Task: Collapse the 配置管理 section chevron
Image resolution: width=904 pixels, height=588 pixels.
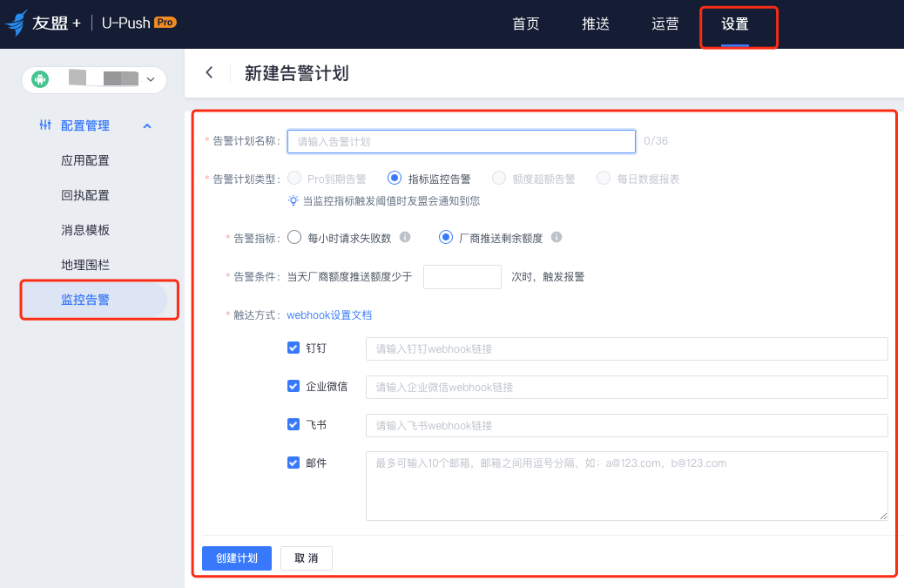Action: click(x=147, y=125)
